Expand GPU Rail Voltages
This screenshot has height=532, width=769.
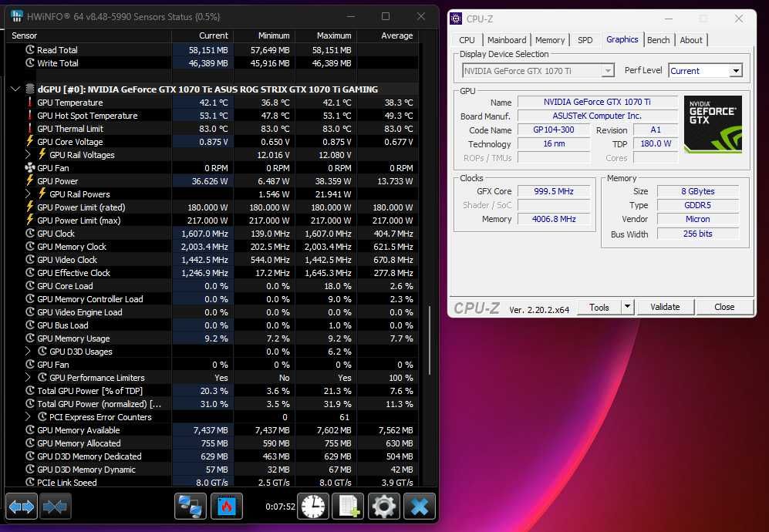coord(29,154)
